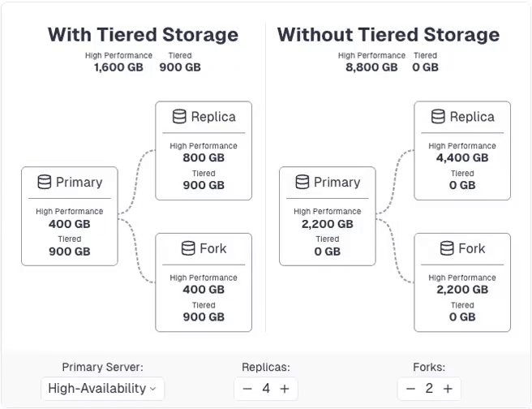Select the Replica card showing 800 GB

pos(204,150)
